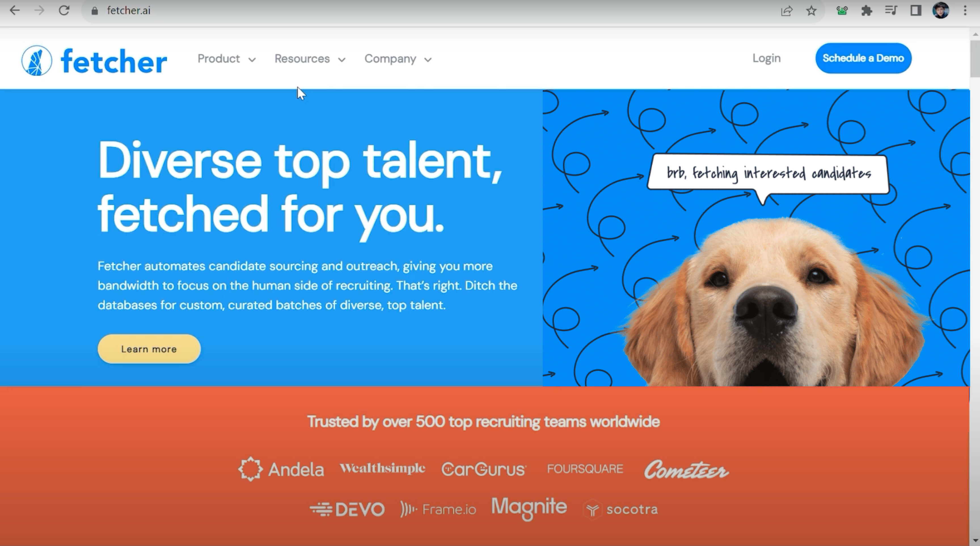The height and width of the screenshot is (546, 980).
Task: Open the media control playlist icon
Action: [x=891, y=11]
